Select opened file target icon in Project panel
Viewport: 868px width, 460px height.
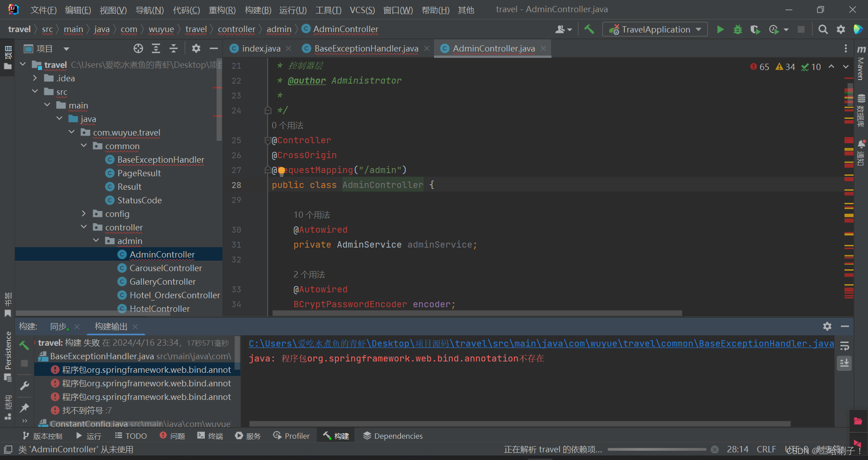tap(138, 48)
